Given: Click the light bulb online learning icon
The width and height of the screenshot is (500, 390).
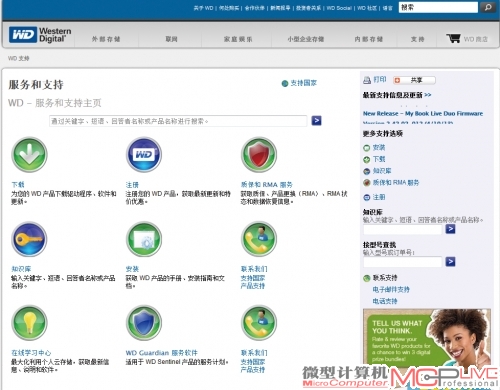Looking at the screenshot, I should click(29, 323).
